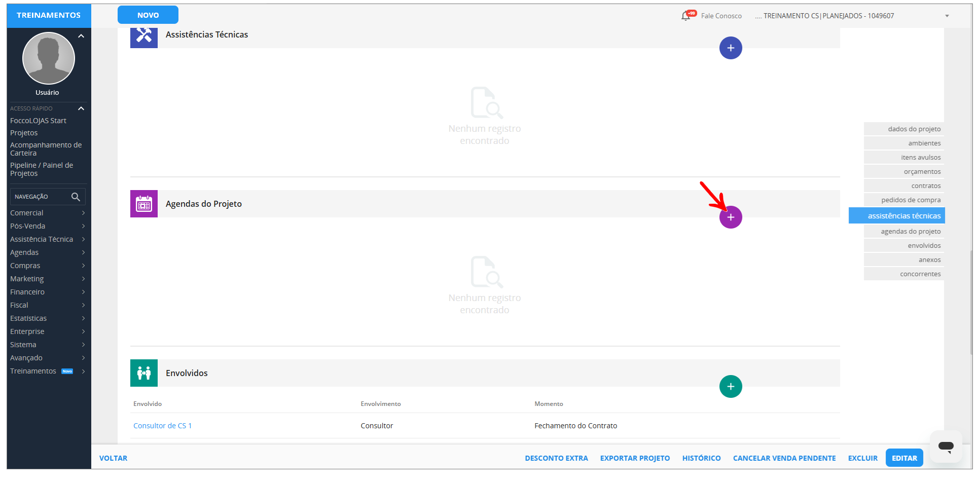Jump to orçamentos section
Viewport: 980px width, 483px height.
point(904,172)
